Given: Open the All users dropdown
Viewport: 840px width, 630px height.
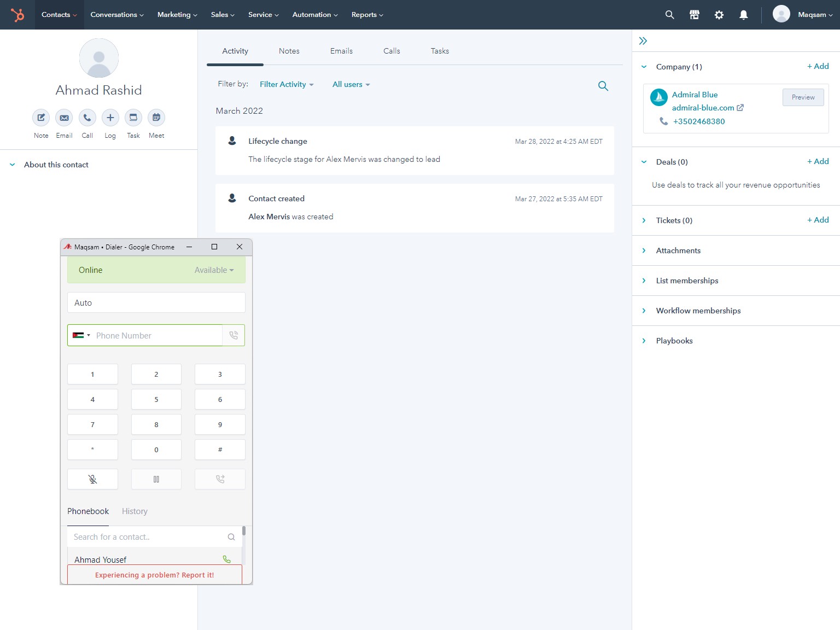Looking at the screenshot, I should 351,84.
